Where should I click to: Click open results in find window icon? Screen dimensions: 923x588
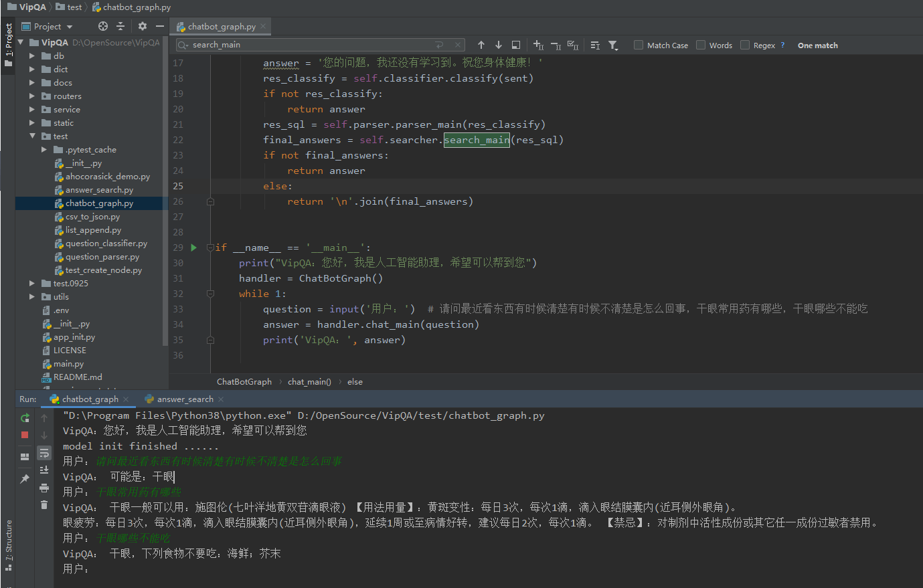pyautogui.click(x=516, y=45)
